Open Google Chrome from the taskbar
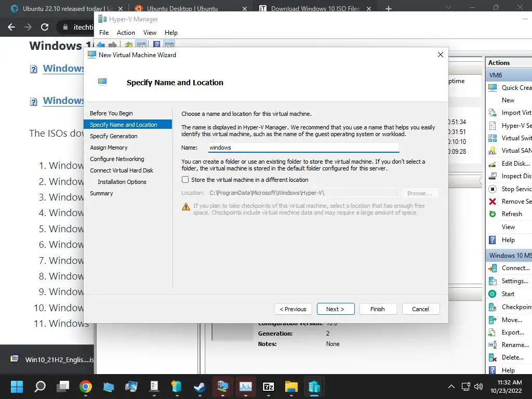This screenshot has height=399, width=532. (86, 387)
